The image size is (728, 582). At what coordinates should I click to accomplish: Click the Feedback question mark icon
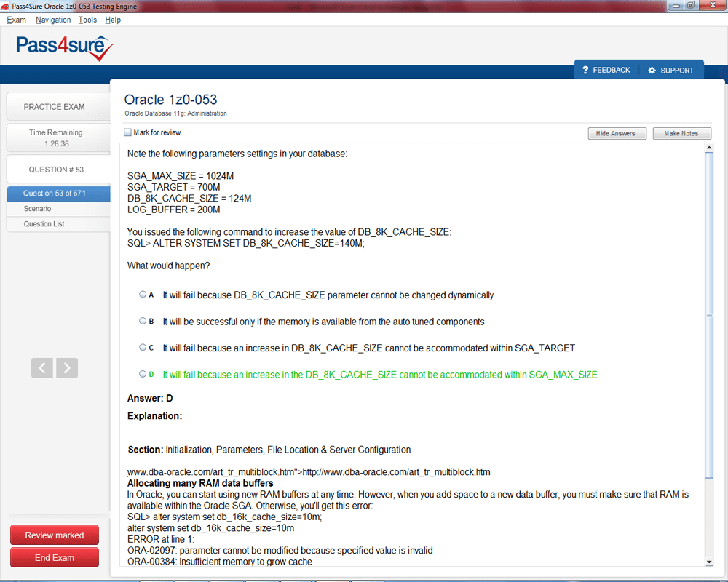point(585,70)
